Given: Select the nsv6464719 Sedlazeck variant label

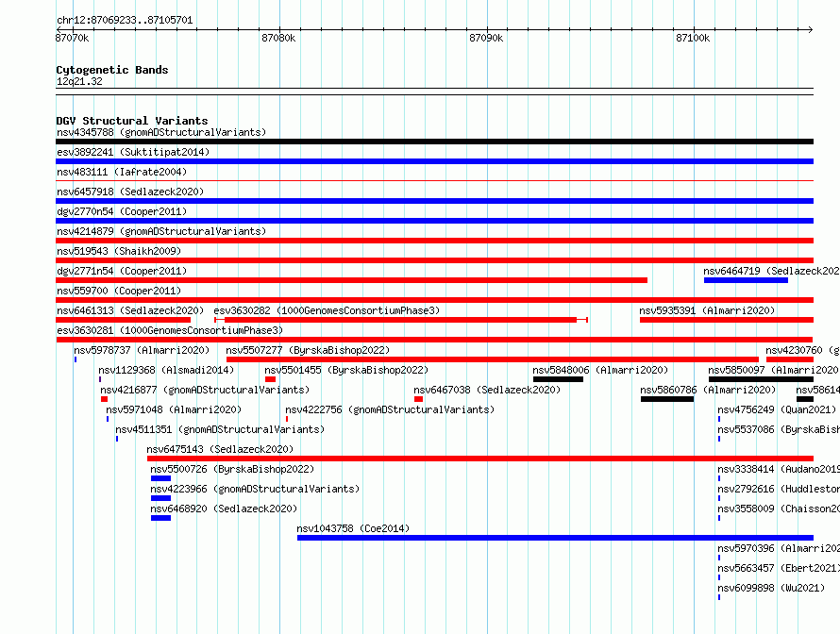Looking at the screenshot, I should [x=771, y=271].
